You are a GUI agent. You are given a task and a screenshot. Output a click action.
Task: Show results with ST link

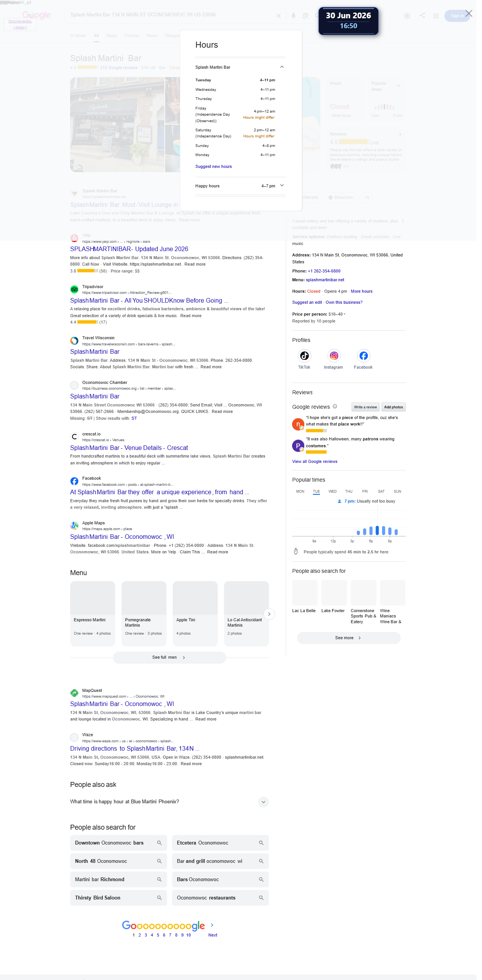click(134, 418)
